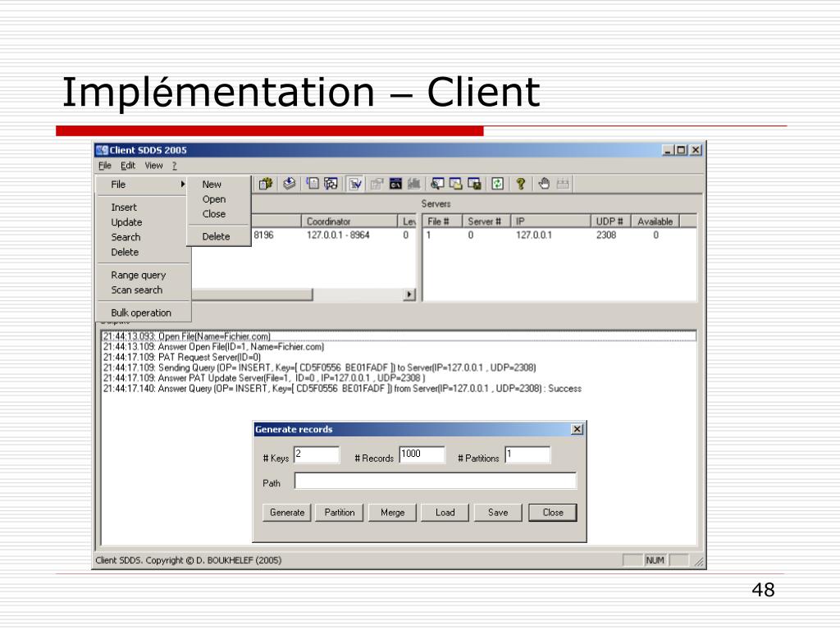Click the Generate button
Image resolution: width=840 pixels, height=630 pixels.
tap(286, 513)
